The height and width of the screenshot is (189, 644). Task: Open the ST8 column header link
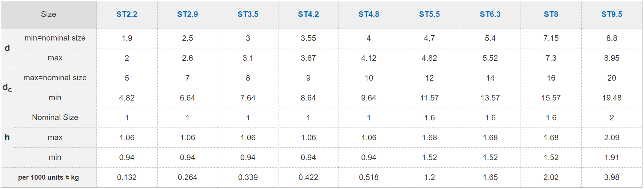tap(551, 14)
